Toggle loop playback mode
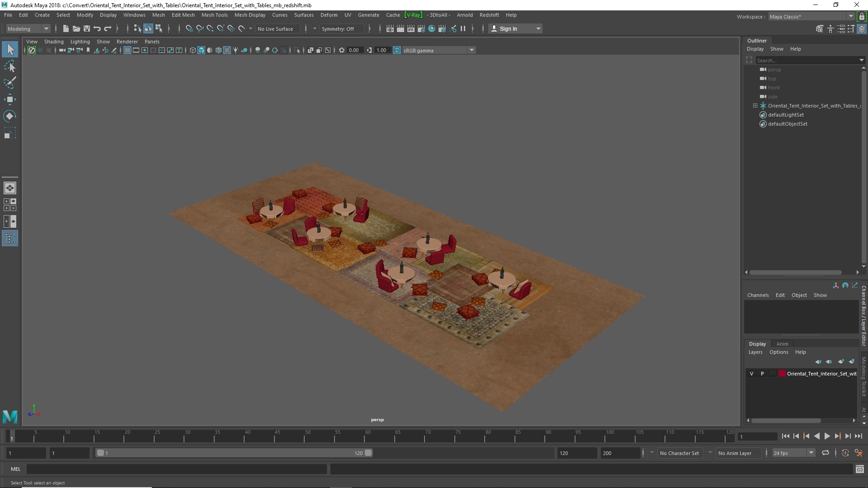The height and width of the screenshot is (488, 868). pos(826,453)
